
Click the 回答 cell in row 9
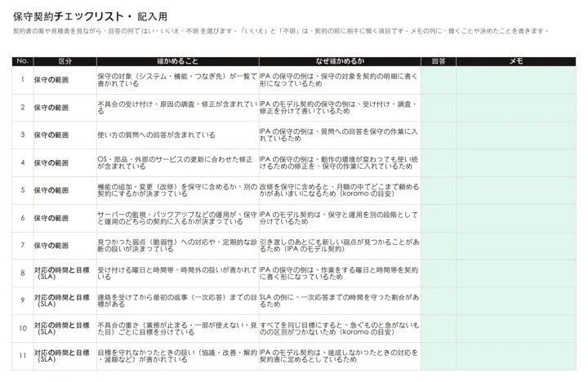pos(439,301)
